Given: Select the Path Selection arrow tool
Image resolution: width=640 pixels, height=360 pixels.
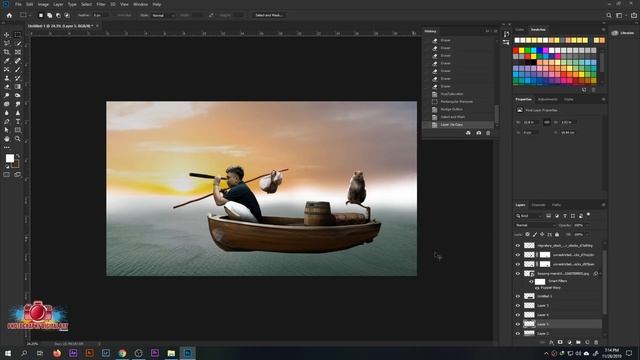Looking at the screenshot, I should (7, 130).
